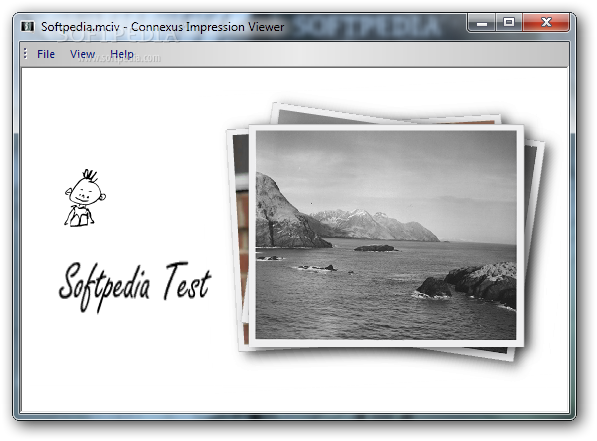Open the Help menu
The height and width of the screenshot is (441, 597).
click(122, 54)
